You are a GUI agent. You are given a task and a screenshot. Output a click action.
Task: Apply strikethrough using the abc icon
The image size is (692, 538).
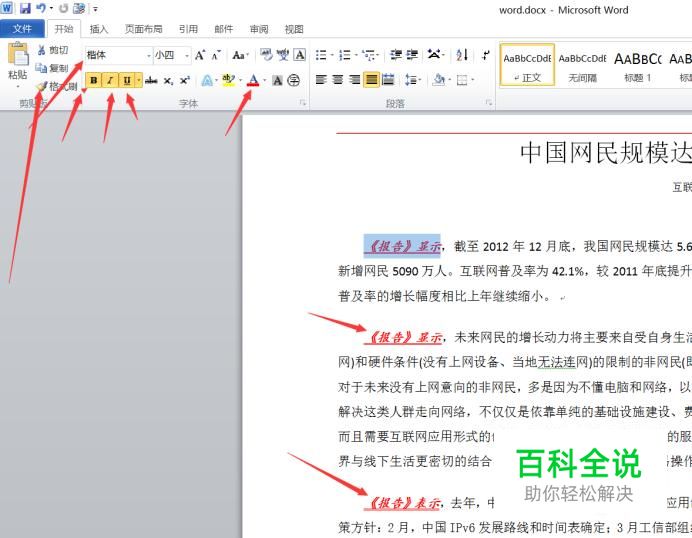tap(151, 80)
